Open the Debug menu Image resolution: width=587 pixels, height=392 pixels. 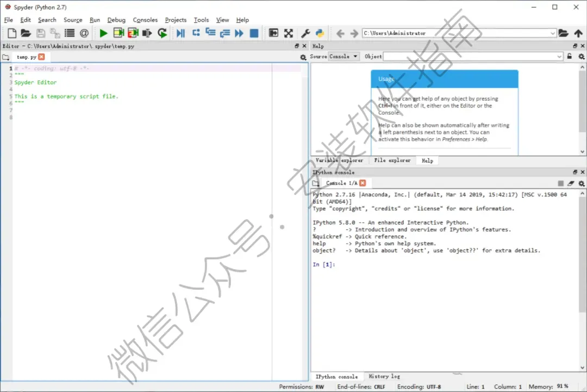(116, 20)
